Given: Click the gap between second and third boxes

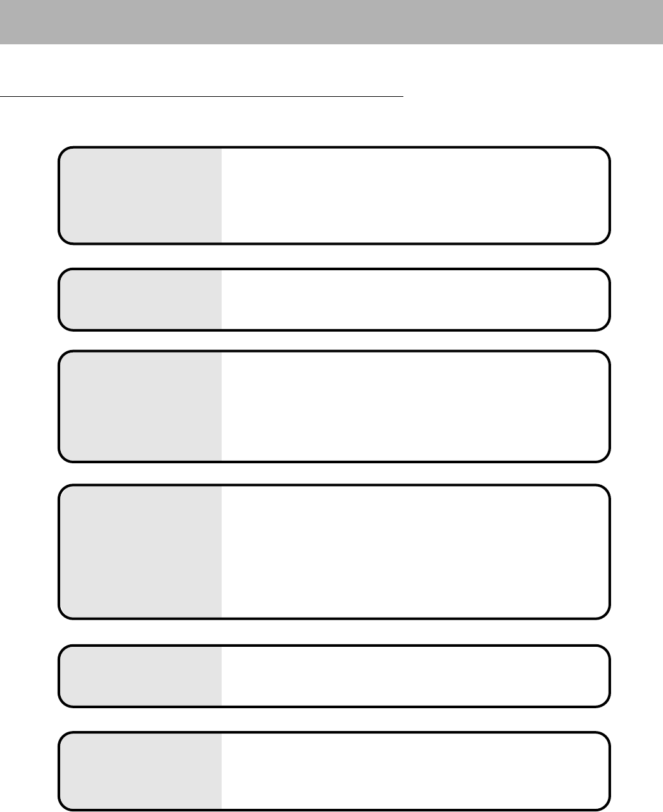Looking at the screenshot, I should [x=334, y=340].
